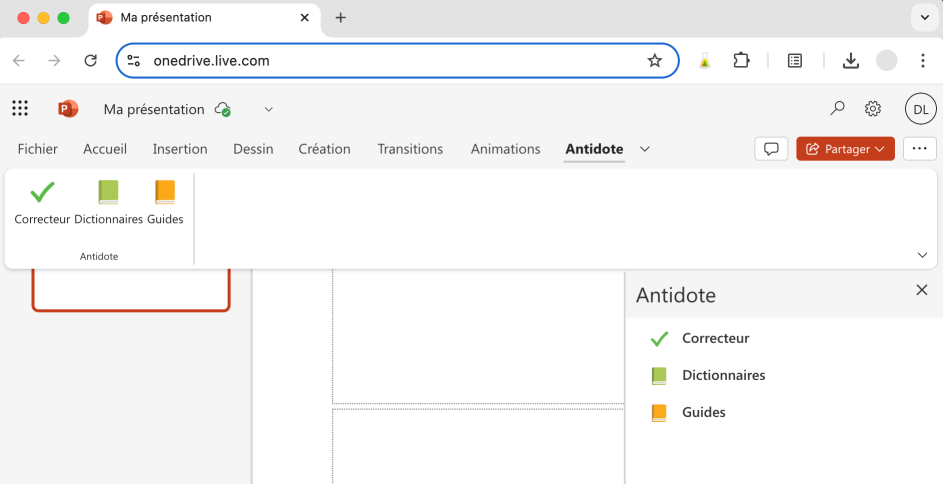Screen dimensions: 943x484
Task: Select Dictionnaires in the Antidote side panel
Action: pyautogui.click(x=722, y=376)
